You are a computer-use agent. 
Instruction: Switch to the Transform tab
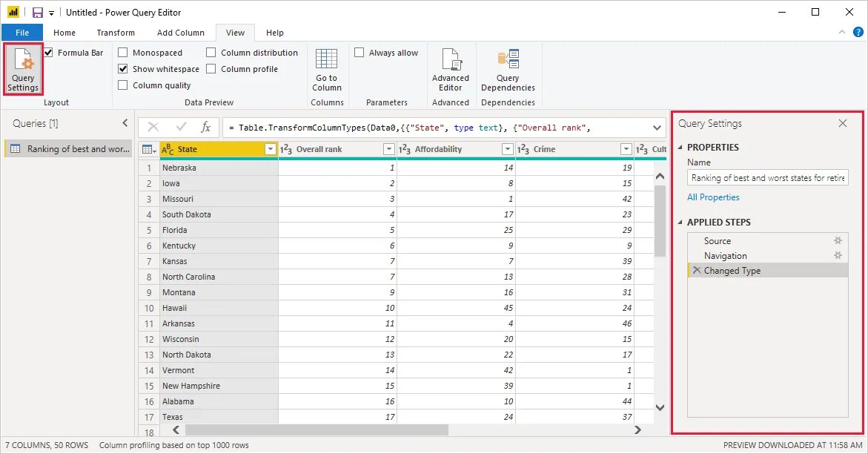tap(116, 33)
